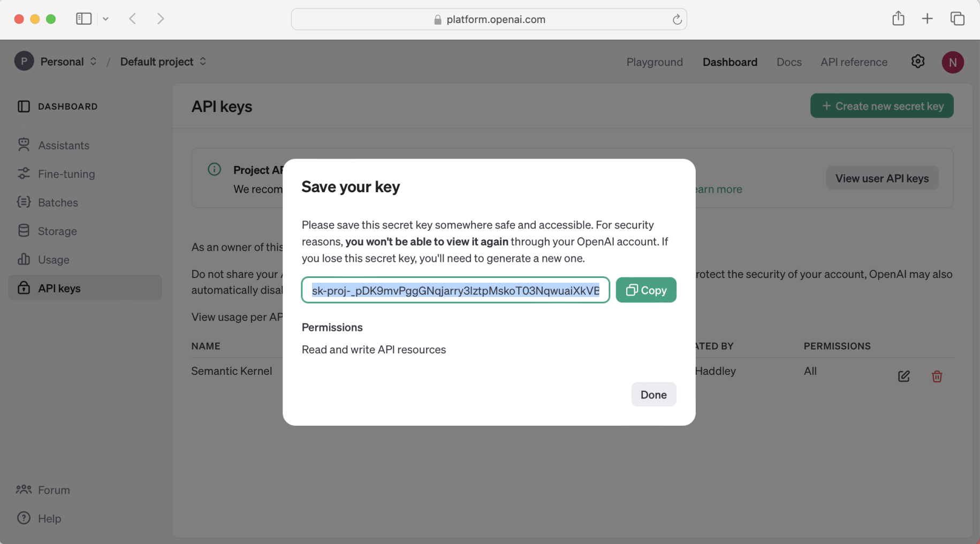Copy the secret key to clipboard
Image resolution: width=980 pixels, height=544 pixels.
tap(645, 290)
